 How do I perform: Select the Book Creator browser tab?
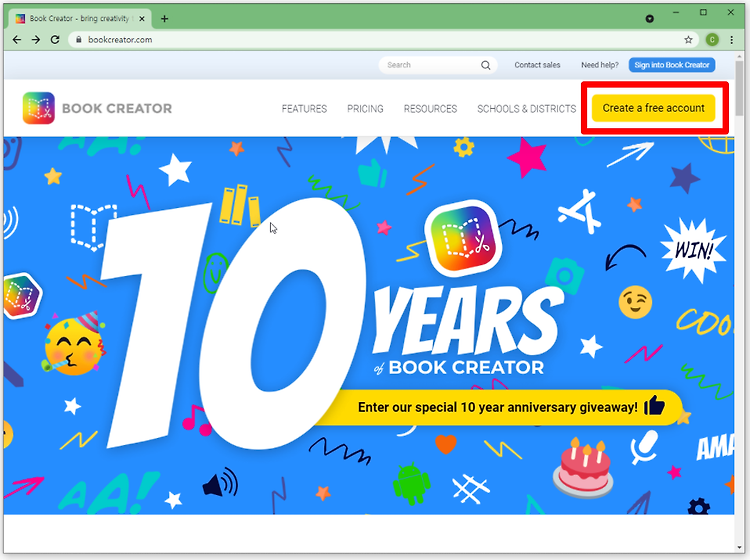coord(80,19)
